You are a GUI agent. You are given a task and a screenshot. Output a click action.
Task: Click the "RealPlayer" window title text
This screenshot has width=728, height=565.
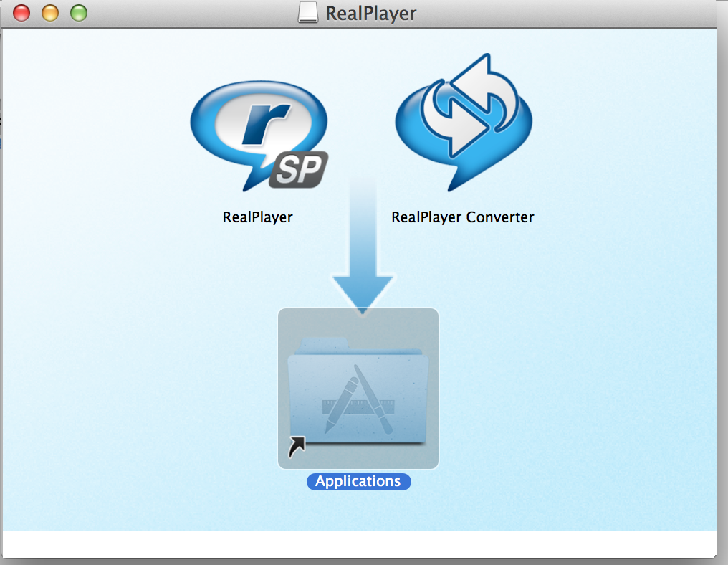click(370, 13)
